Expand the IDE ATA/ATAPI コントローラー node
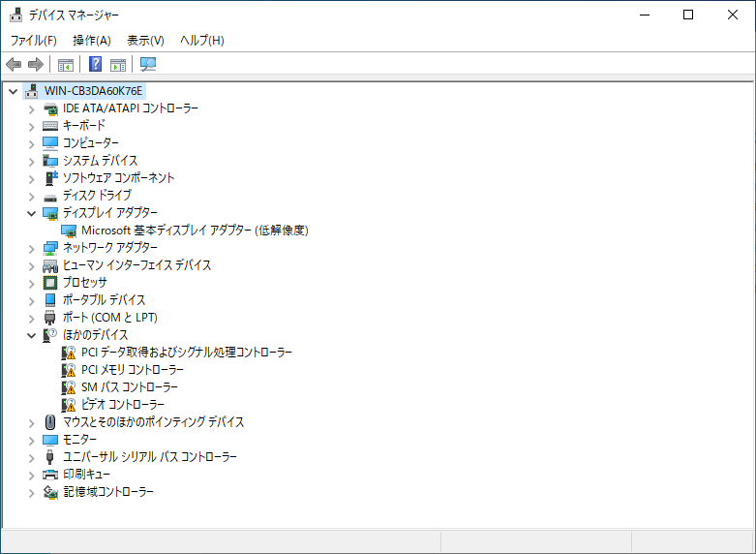The image size is (756, 554). point(31,109)
